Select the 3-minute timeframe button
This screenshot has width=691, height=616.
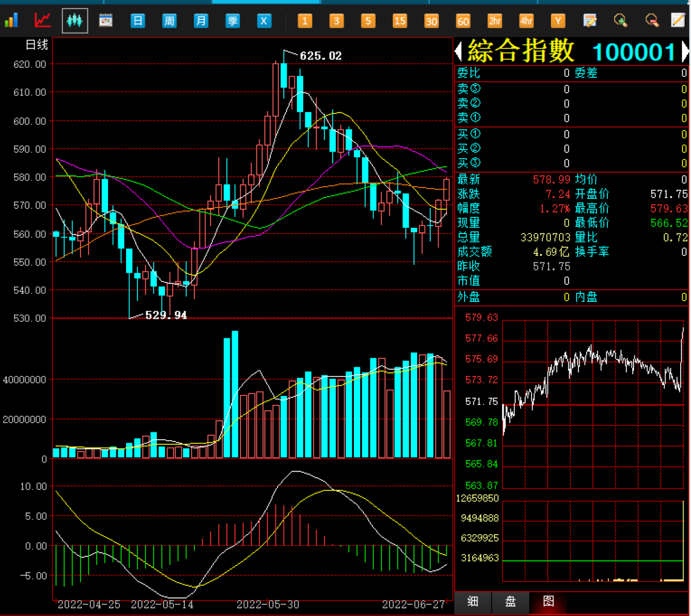point(337,20)
